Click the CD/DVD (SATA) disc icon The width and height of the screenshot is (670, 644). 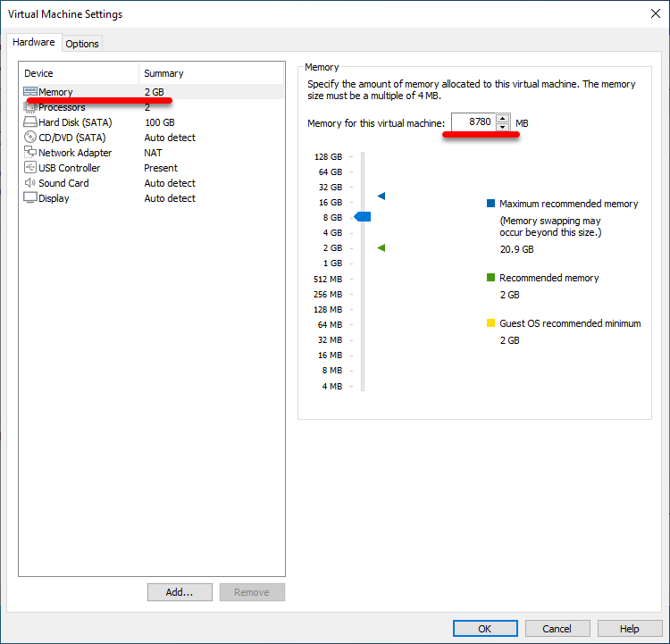pyautogui.click(x=29, y=138)
